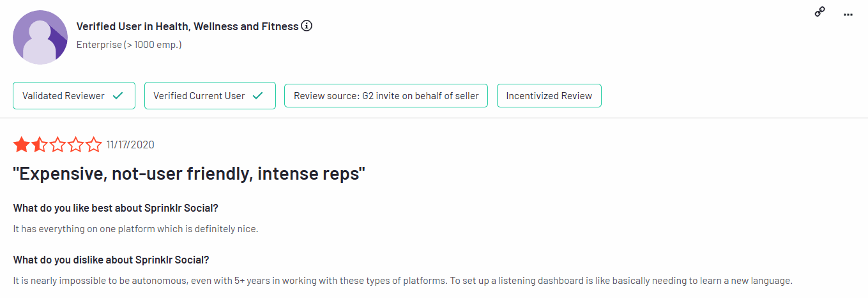The image size is (868, 298).
Task: Click the fourth empty rating star
Action: [x=76, y=145]
